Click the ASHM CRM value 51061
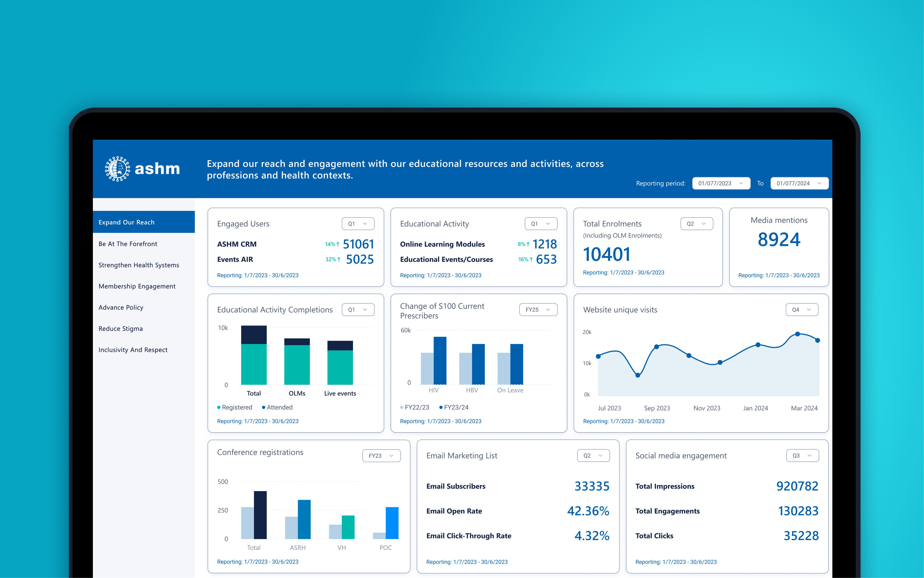Viewport: 924px width, 578px height. click(x=358, y=244)
